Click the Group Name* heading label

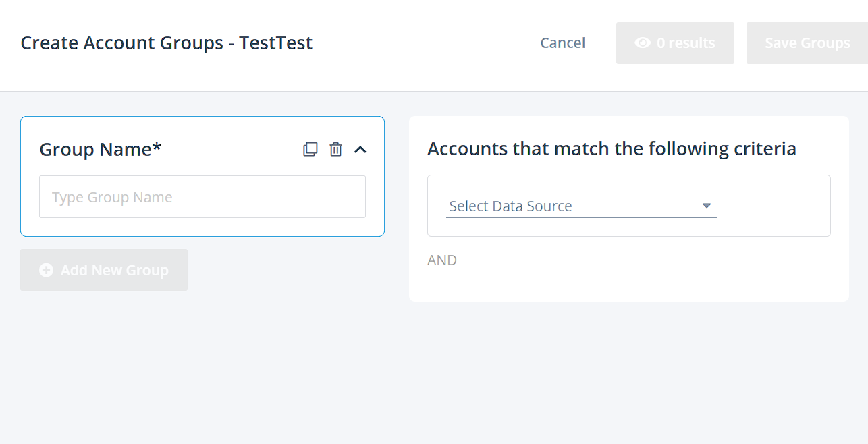point(101,149)
